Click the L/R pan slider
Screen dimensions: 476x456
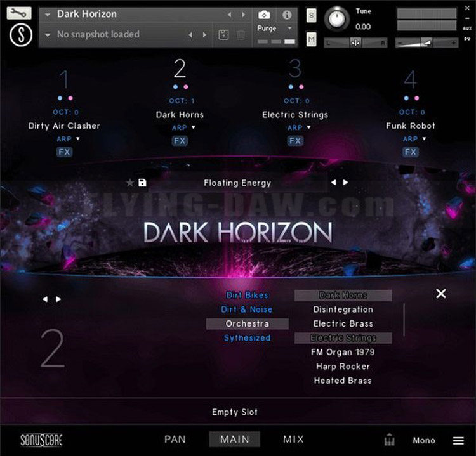tap(355, 42)
